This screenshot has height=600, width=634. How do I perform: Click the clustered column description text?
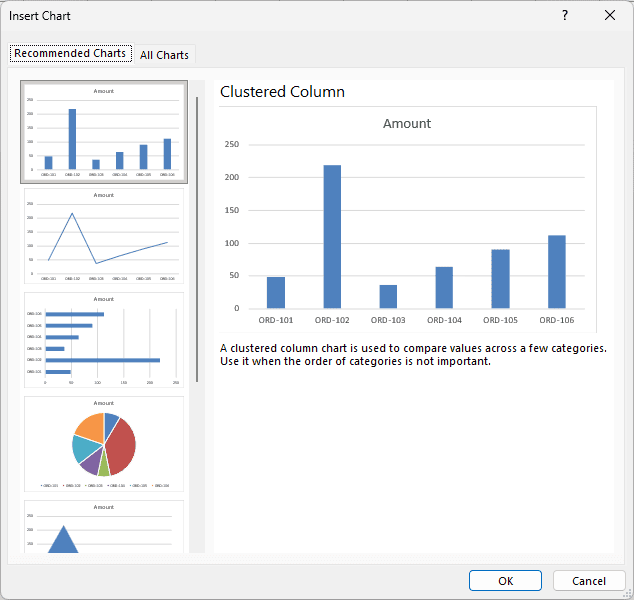click(x=413, y=355)
